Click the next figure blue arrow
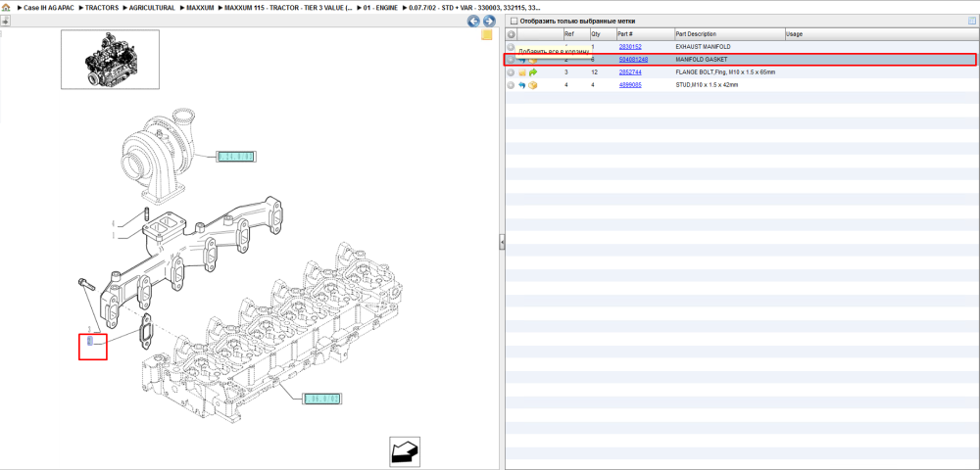This screenshot has width=980, height=470. pyautogui.click(x=489, y=22)
